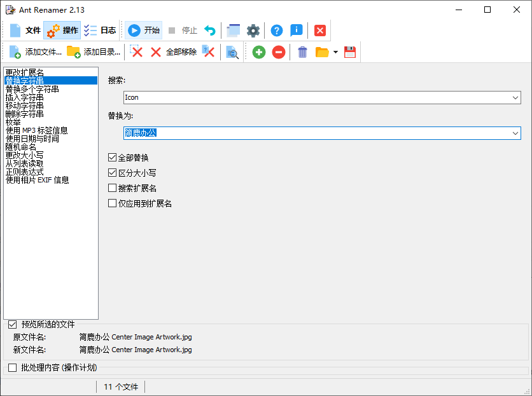Viewport: 532px width, 396px height.
Task: Uncheck the 全部替换 checkbox
Action: (x=112, y=157)
